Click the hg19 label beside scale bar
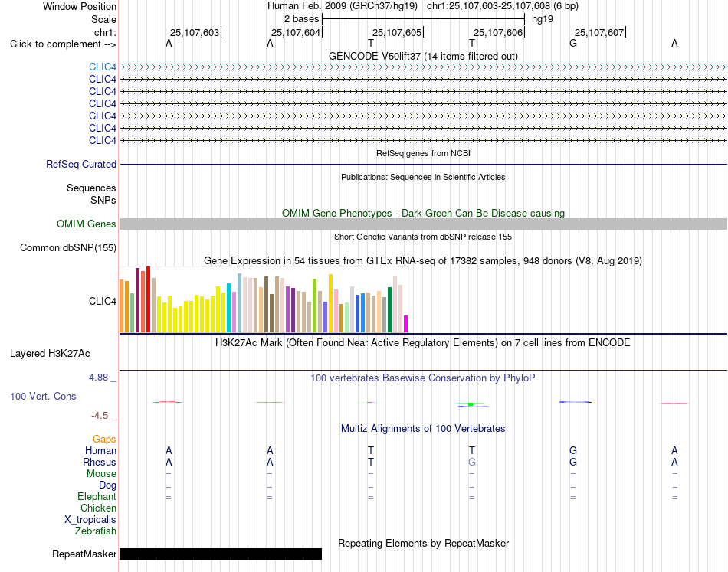Image resolution: width=728 pixels, height=572 pixels. (x=543, y=19)
